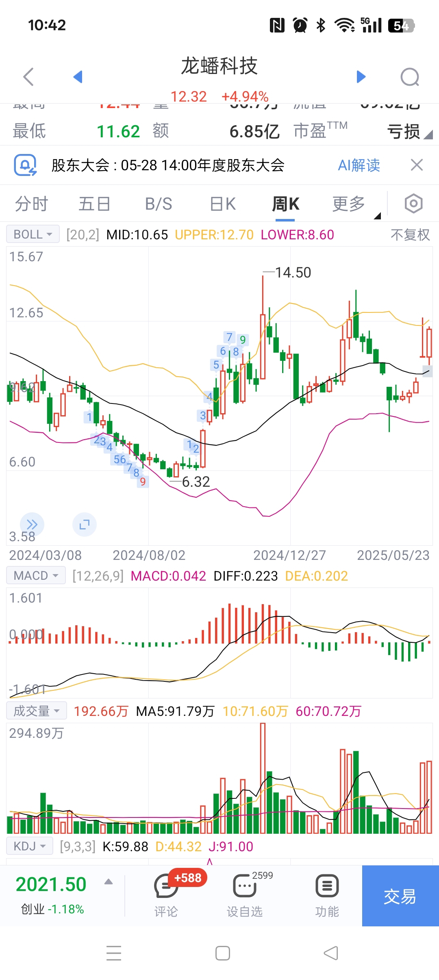
Task: Tap the DIFF:0.223 value
Action: tap(246, 576)
